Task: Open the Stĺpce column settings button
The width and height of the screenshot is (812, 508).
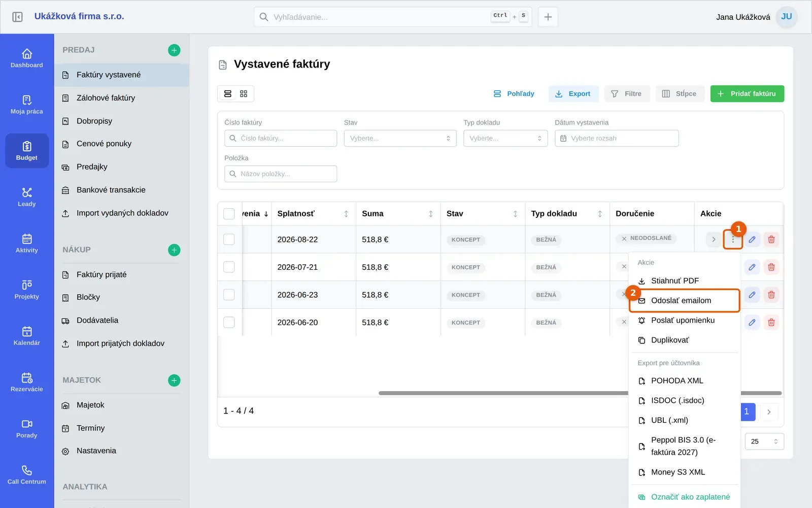Action: (x=680, y=94)
